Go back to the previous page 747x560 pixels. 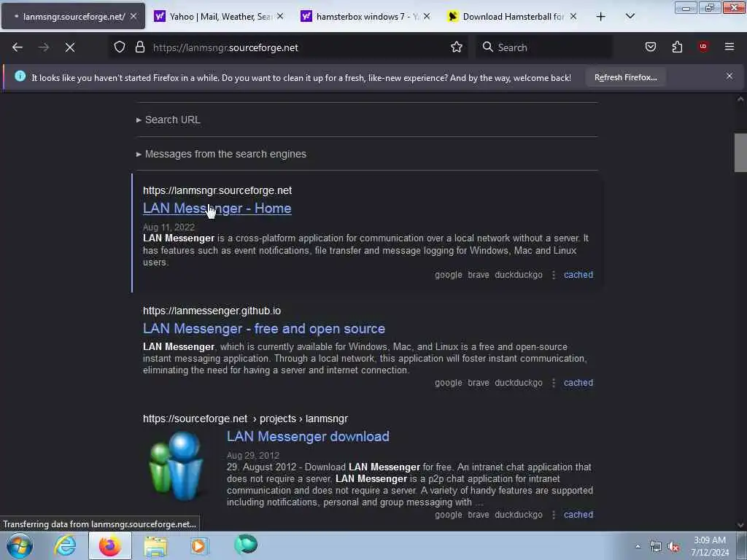18,47
